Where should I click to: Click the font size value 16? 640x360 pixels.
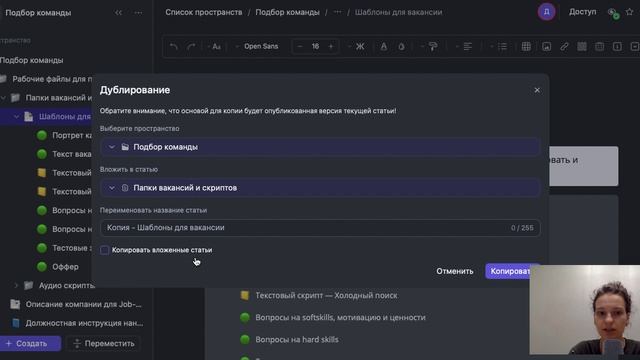315,47
